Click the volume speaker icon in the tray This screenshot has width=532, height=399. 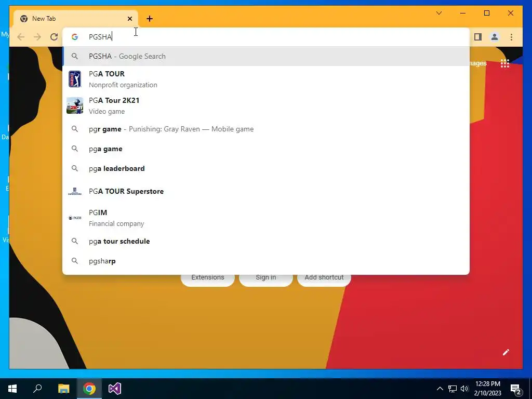coord(464,389)
